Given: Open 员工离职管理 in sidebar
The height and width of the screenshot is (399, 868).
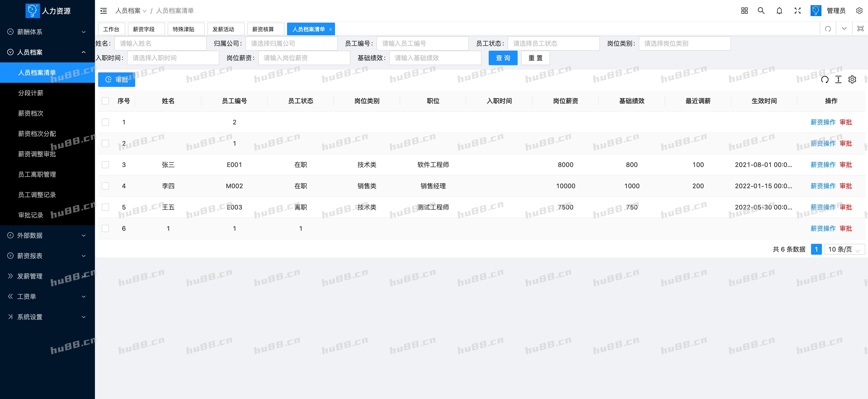Looking at the screenshot, I should pos(47,174).
